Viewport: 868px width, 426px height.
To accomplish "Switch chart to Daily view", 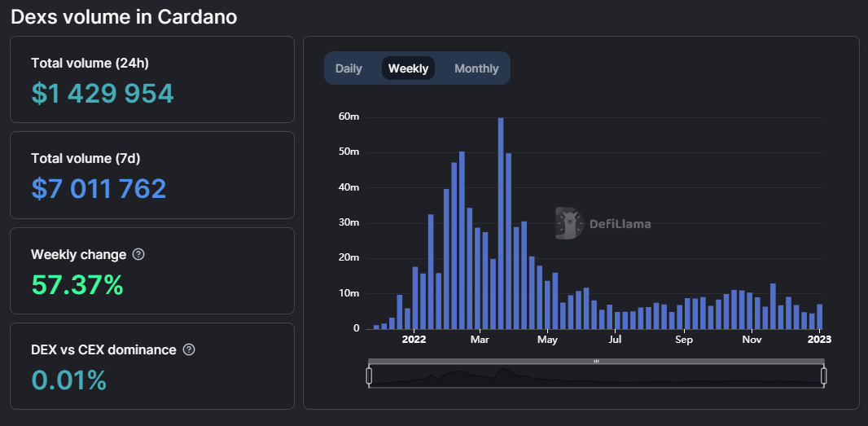I will (x=349, y=68).
